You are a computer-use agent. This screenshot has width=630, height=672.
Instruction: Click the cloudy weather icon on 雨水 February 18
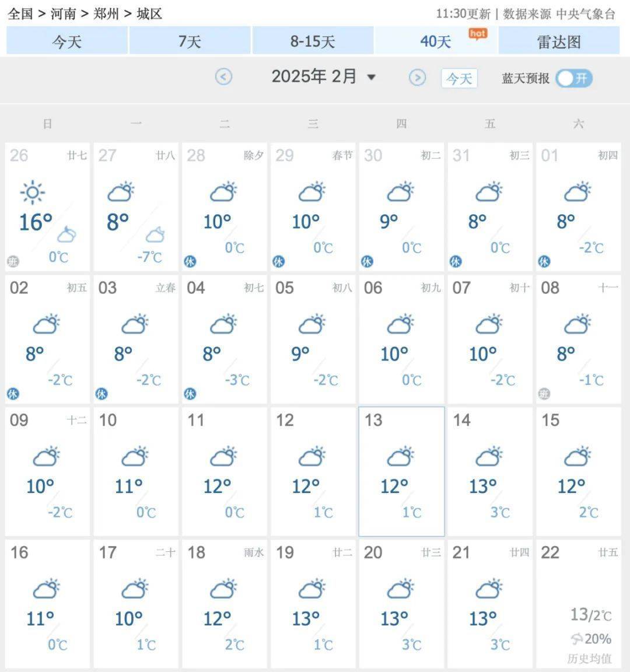223,589
